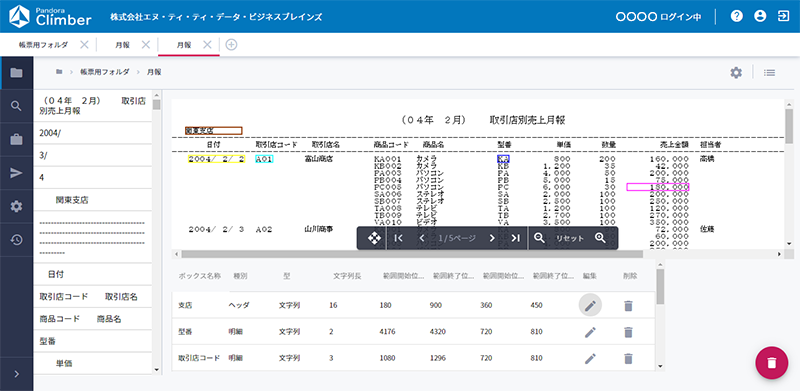
Task: Click the Pandora Climber logo
Action: pos(51,16)
